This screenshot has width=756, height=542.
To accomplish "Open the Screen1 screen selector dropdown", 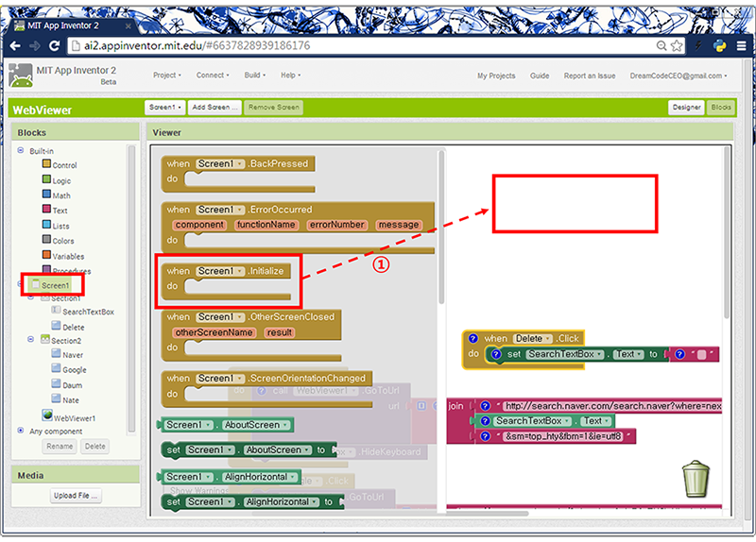I will point(164,108).
